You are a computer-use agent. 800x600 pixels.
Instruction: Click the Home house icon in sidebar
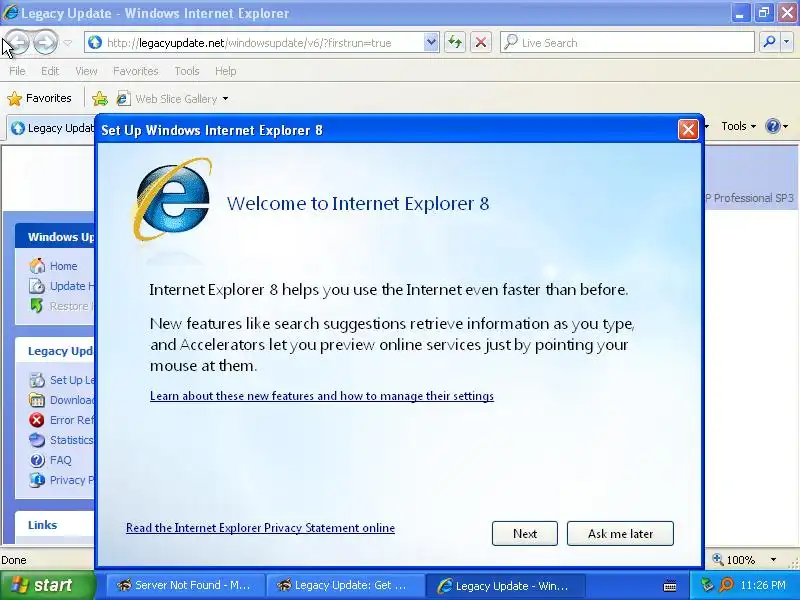37,266
